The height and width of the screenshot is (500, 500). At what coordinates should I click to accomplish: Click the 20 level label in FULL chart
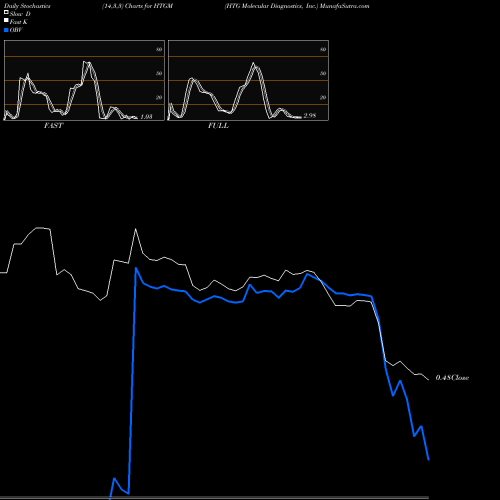pos(323,98)
